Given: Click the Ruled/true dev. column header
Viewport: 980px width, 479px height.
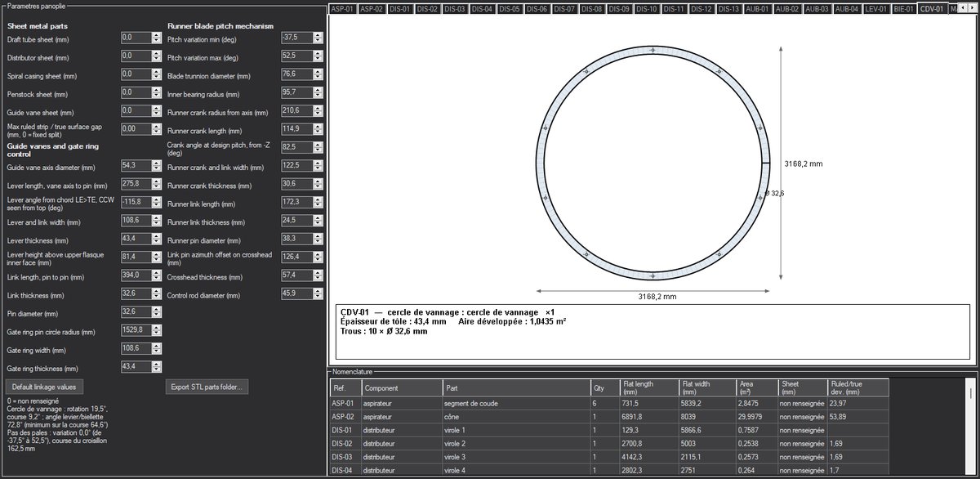Looking at the screenshot, I should (x=857, y=387).
